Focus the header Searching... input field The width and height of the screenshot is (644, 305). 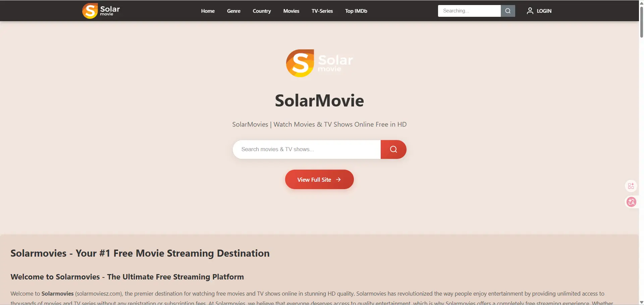click(469, 11)
